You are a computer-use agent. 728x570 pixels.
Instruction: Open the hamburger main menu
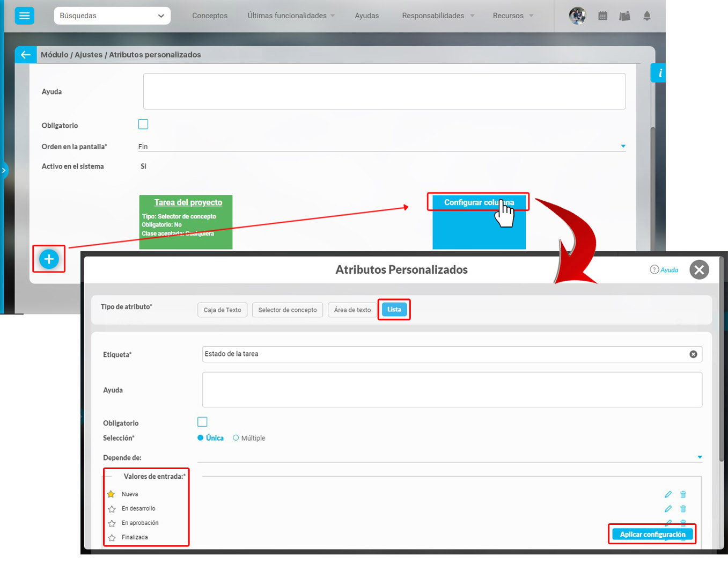tap(24, 16)
